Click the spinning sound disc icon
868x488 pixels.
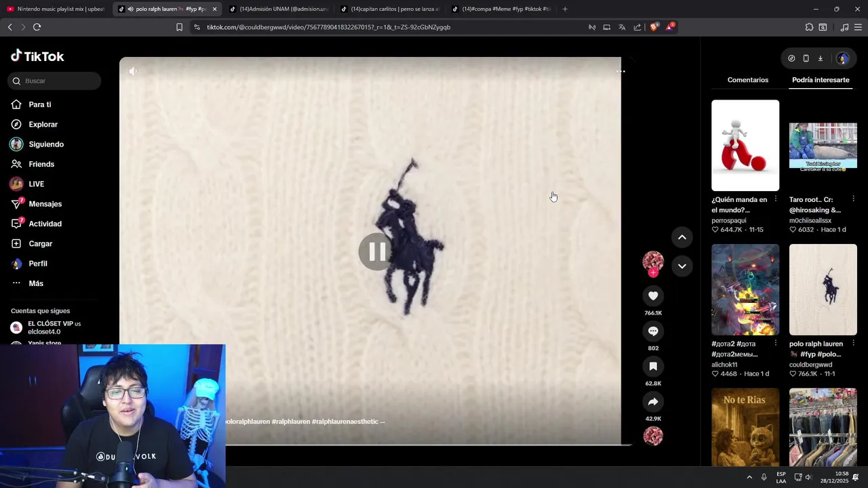tap(653, 436)
